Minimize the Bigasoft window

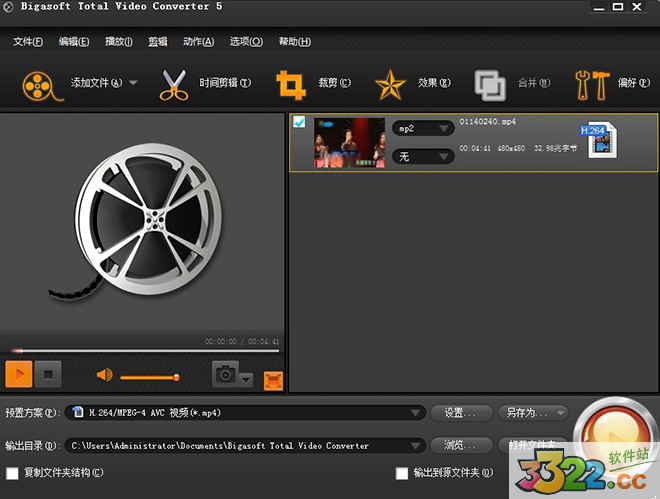pyautogui.click(x=599, y=7)
